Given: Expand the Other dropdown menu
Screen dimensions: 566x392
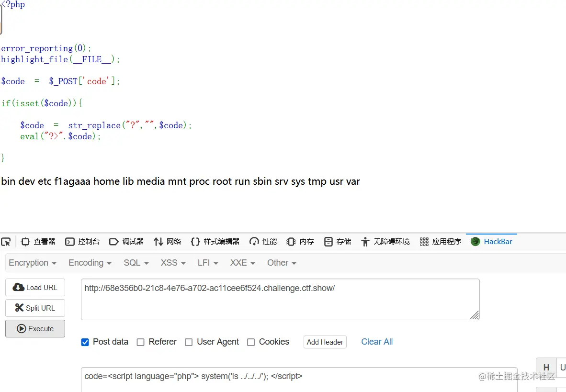Looking at the screenshot, I should click(x=282, y=263).
